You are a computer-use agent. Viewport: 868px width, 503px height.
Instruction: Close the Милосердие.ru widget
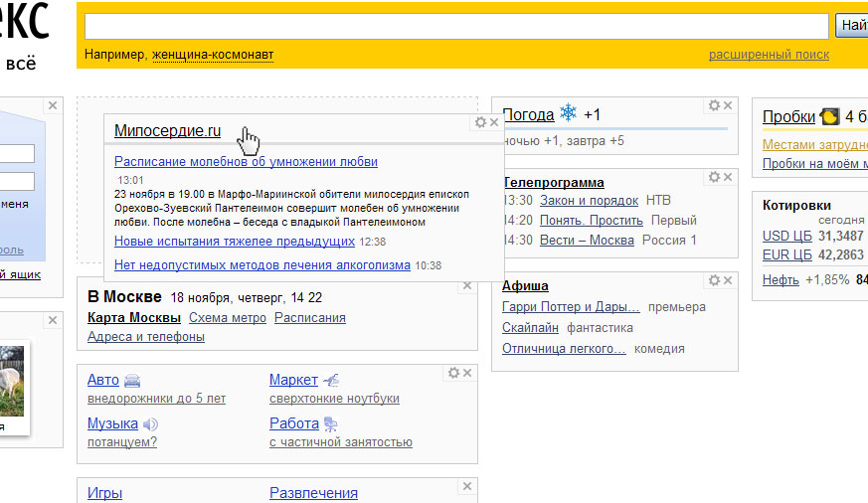494,122
